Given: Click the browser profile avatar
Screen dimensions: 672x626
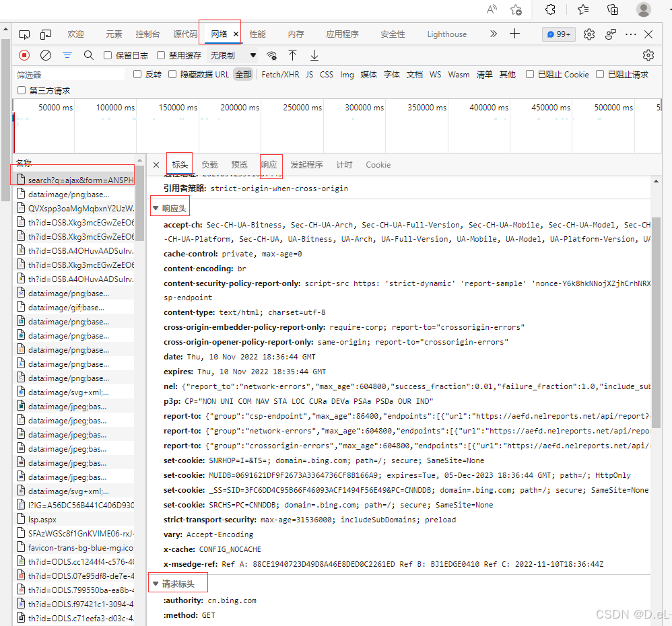Looking at the screenshot, I should coord(643,9).
